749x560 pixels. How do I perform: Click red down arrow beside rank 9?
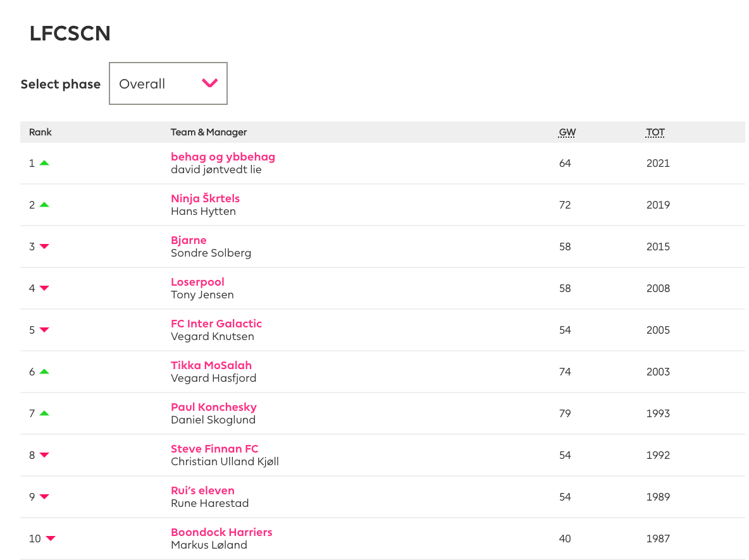coord(44,497)
